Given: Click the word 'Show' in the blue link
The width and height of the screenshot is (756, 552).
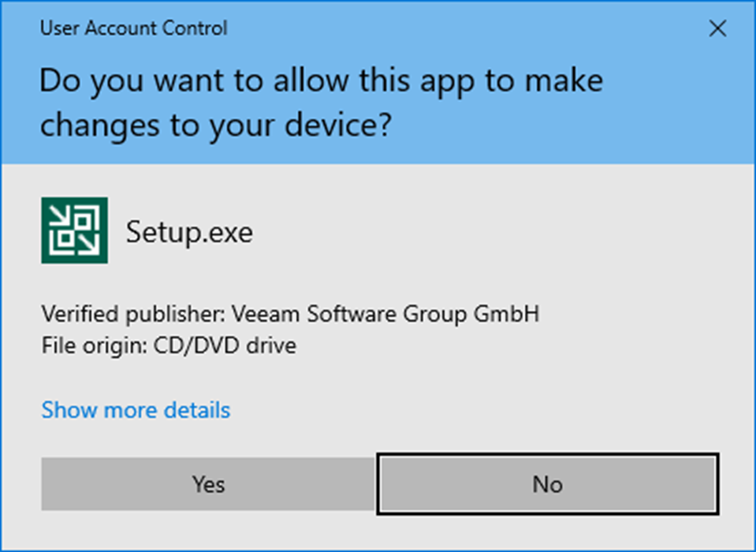Looking at the screenshot, I should tap(69, 410).
